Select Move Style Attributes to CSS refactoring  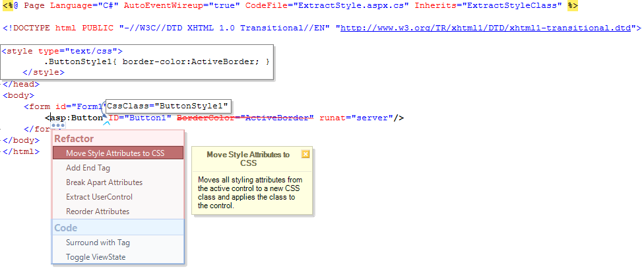pyautogui.click(x=118, y=153)
